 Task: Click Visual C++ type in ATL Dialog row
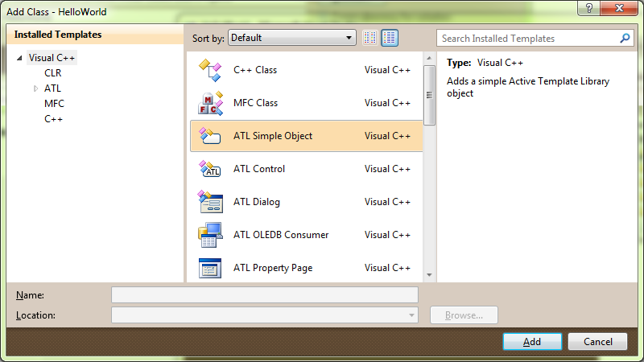tap(387, 202)
